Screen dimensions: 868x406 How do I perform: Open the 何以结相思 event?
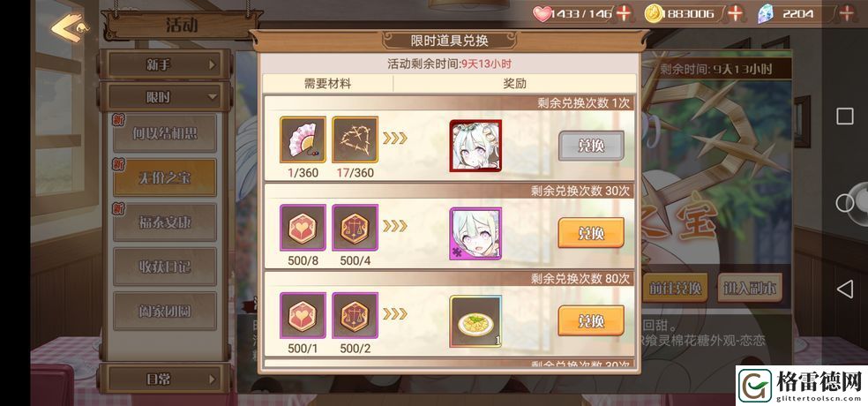coord(164,133)
